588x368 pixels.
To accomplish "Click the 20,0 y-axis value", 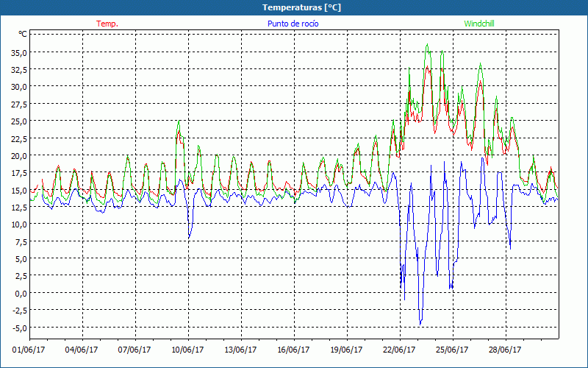I will 19,156.
